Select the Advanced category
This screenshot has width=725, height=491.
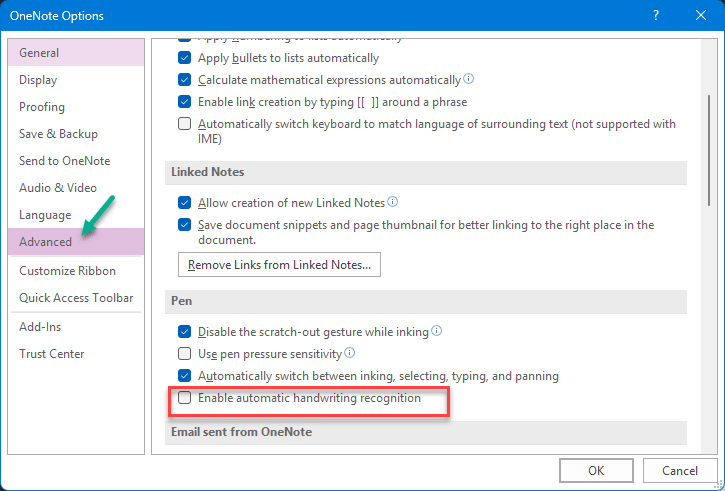[x=76, y=241]
